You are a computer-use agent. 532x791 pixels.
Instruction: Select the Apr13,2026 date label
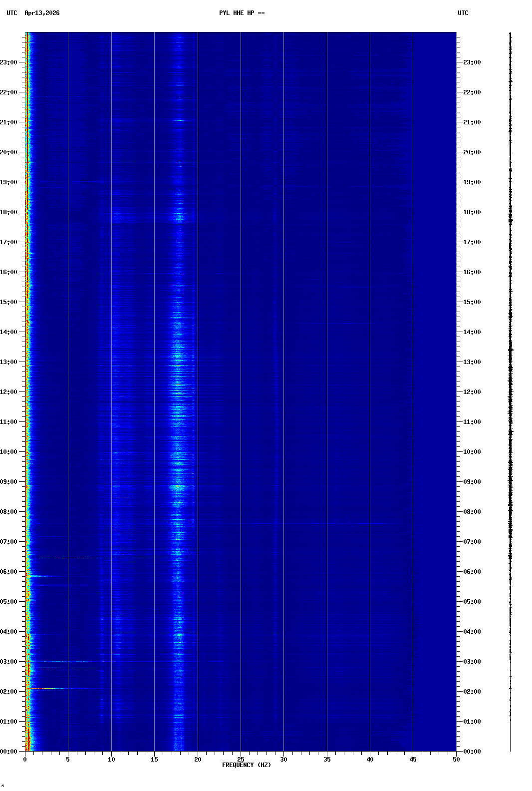click(42, 13)
